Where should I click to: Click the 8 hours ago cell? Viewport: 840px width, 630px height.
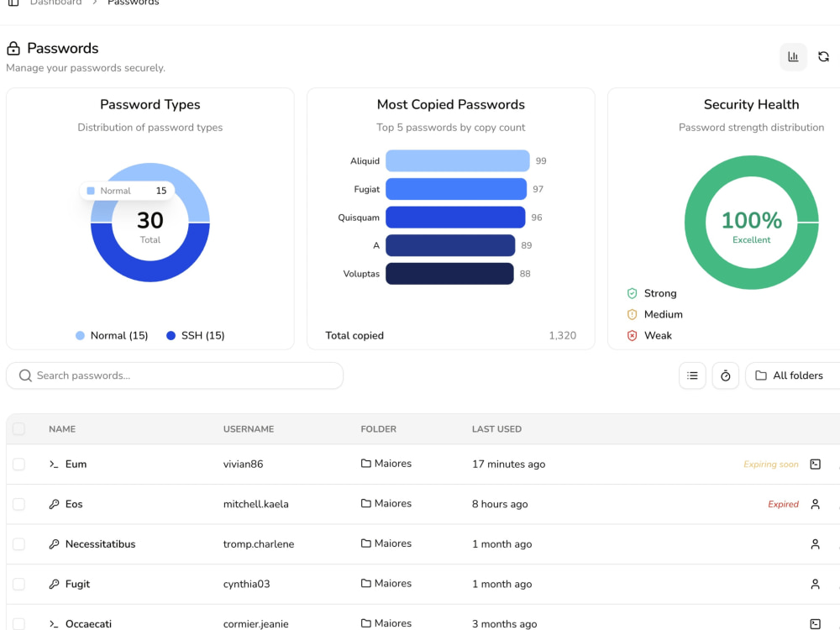(500, 504)
